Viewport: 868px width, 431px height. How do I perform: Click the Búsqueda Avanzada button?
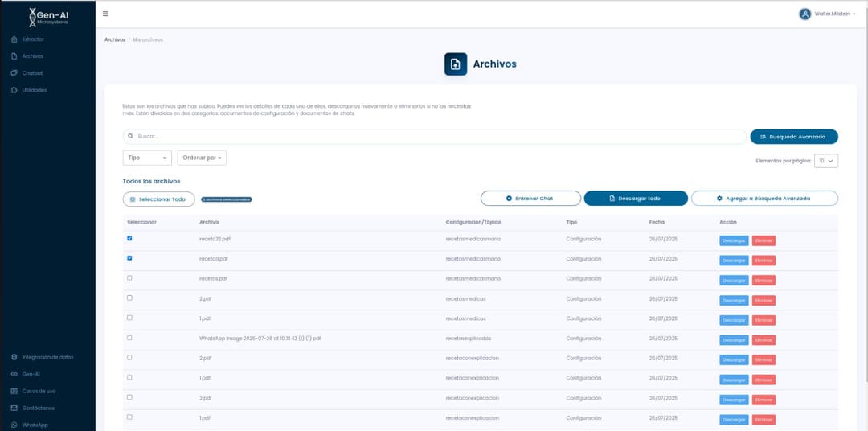click(793, 137)
